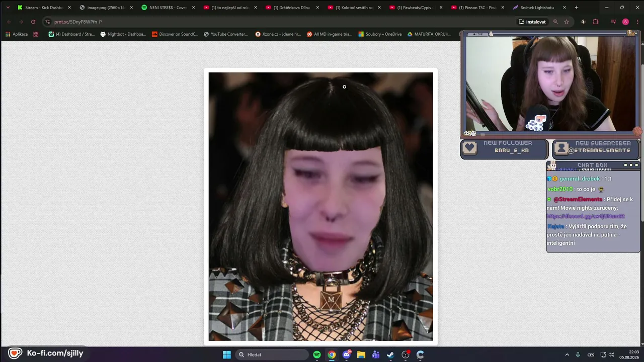Open the page zoom control in address bar

coord(555,22)
